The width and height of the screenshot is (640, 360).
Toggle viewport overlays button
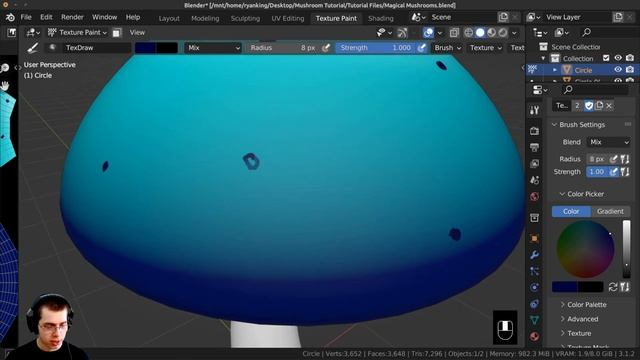(428, 33)
